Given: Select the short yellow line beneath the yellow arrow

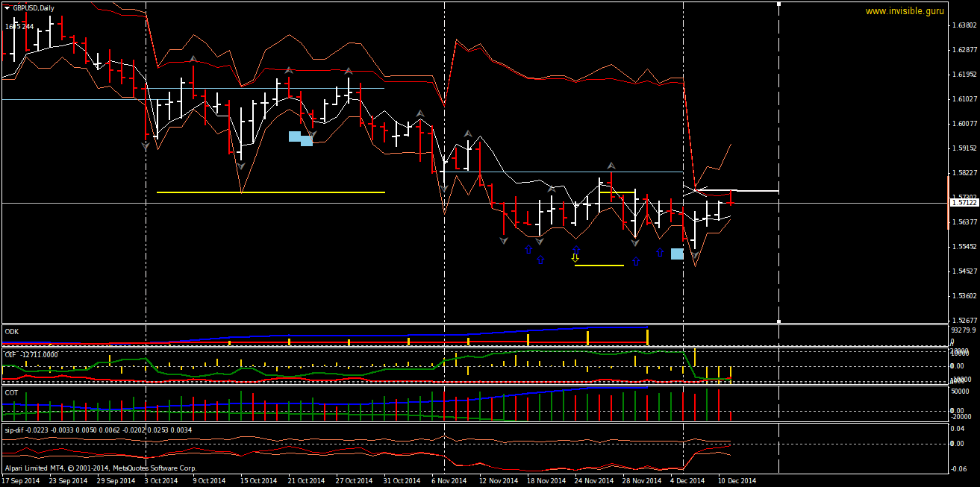Looking at the screenshot, I should click(599, 265).
